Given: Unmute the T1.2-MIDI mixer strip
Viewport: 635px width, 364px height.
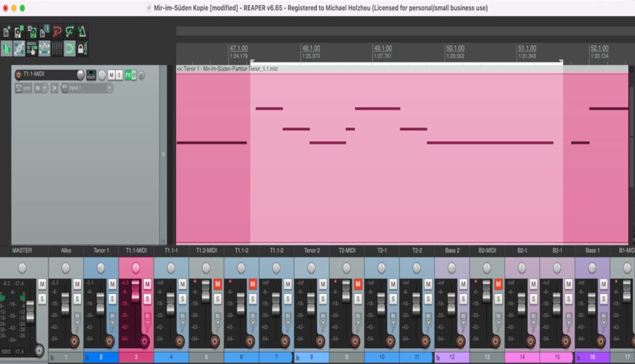Looking at the screenshot, I should tap(218, 284).
